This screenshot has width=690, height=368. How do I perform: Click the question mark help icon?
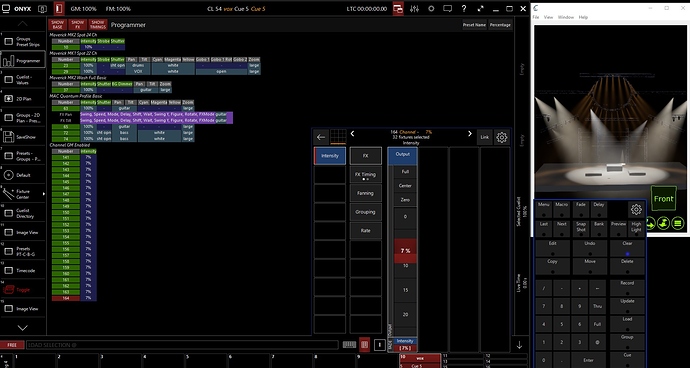[x=464, y=9]
